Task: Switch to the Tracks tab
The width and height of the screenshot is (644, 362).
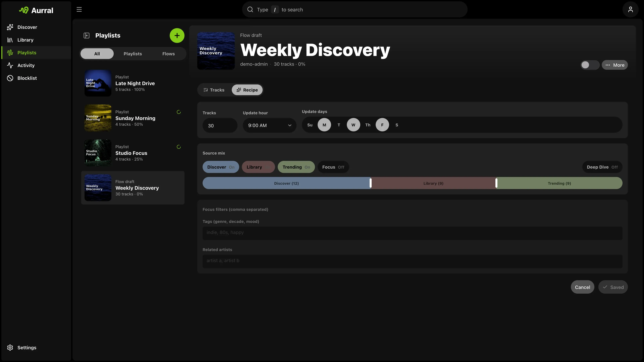Action: click(214, 90)
